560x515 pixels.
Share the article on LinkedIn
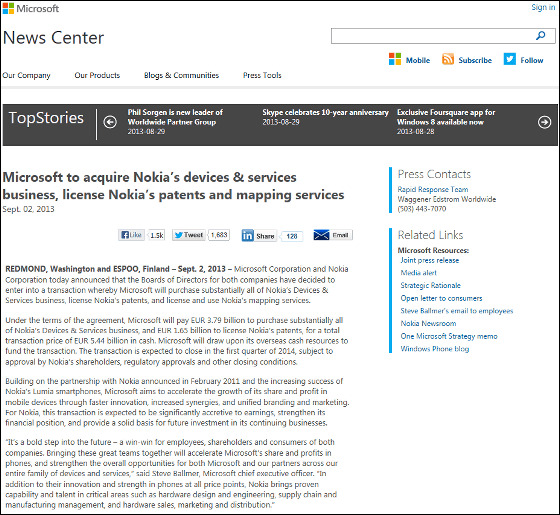[x=259, y=236]
